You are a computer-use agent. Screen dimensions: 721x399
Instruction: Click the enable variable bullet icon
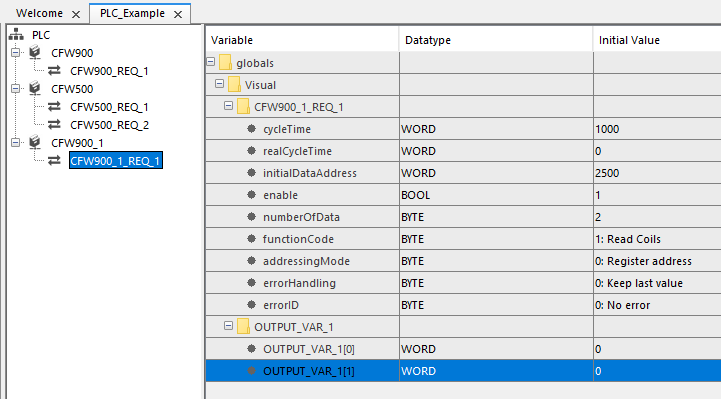tap(252, 195)
